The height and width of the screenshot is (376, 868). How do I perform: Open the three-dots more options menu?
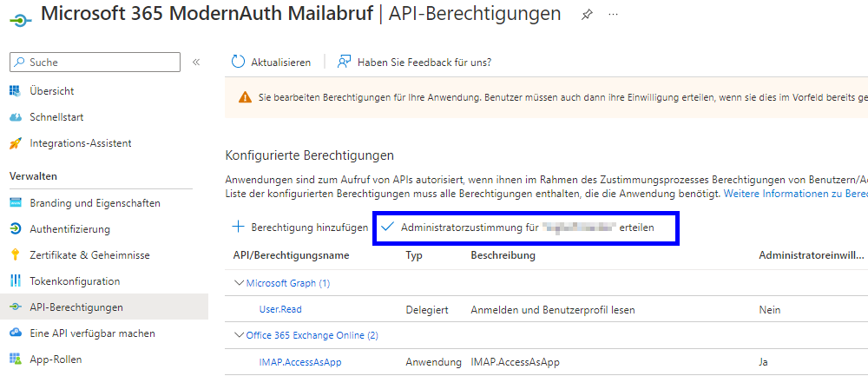point(613,15)
